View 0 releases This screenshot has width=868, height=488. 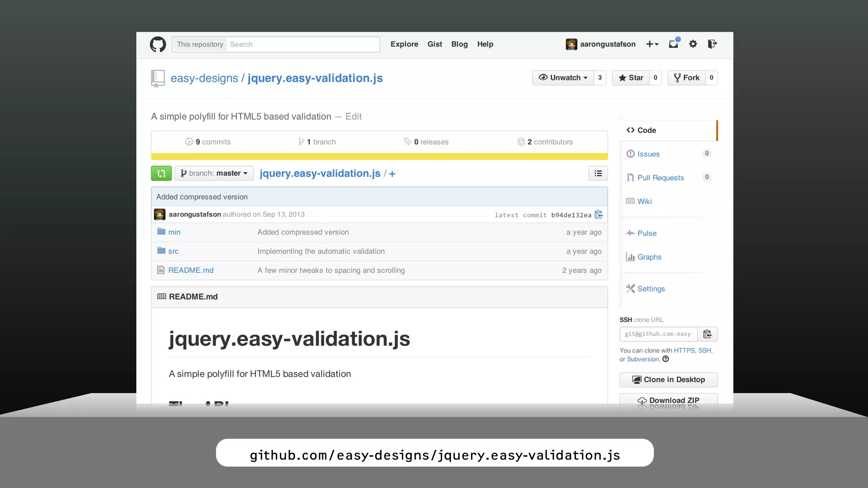point(426,142)
